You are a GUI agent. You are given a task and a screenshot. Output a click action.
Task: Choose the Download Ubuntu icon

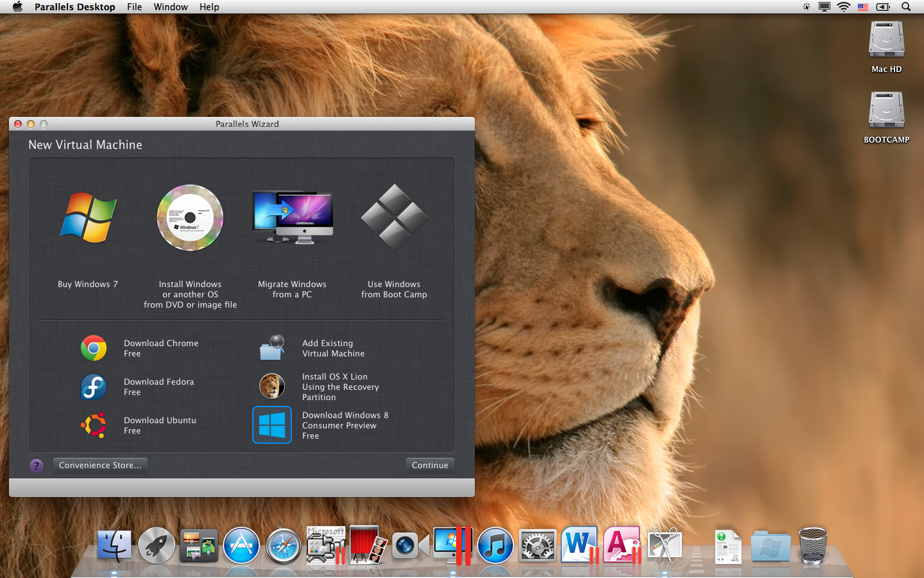[x=94, y=425]
